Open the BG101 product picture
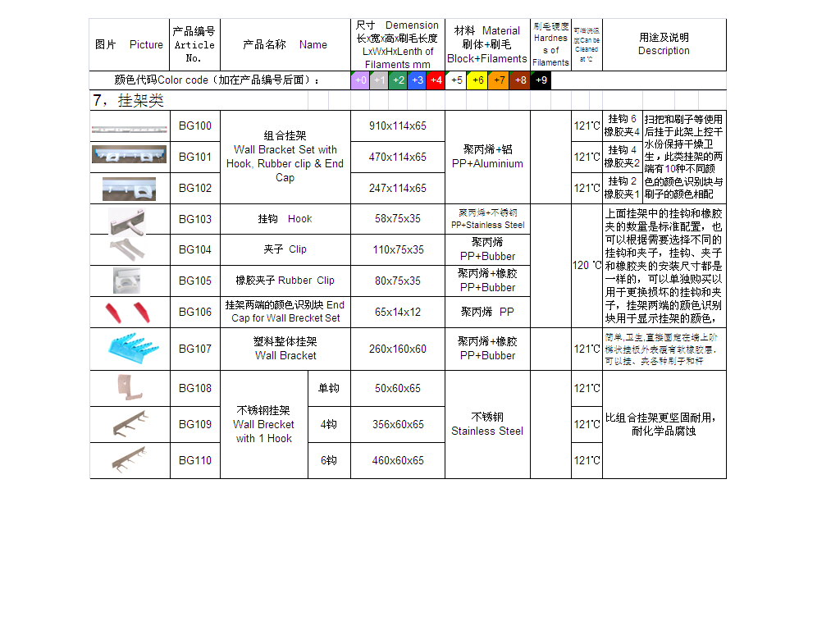Image resolution: width=840 pixels, height=630 pixels. 129,155
